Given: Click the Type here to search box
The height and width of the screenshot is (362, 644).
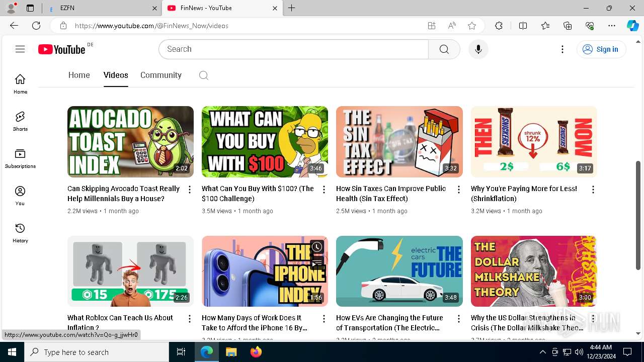Looking at the screenshot, I should 97,352.
